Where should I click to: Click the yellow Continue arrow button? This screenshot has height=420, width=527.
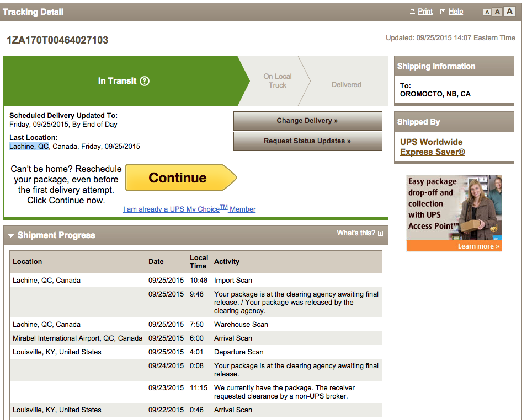coord(181,177)
